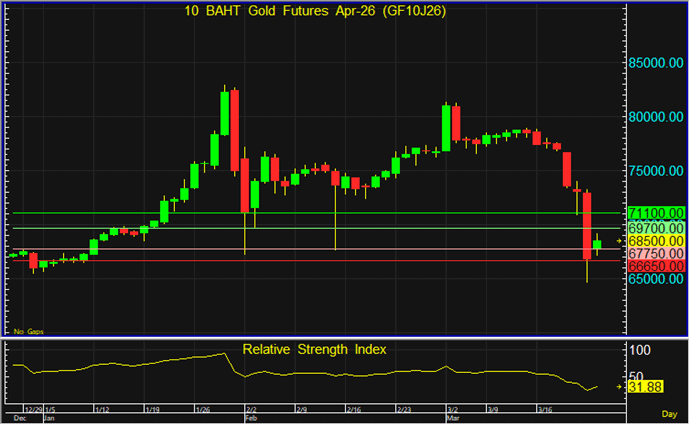
Task: Select the 3/16 date marker on time axis
Action: [548, 409]
